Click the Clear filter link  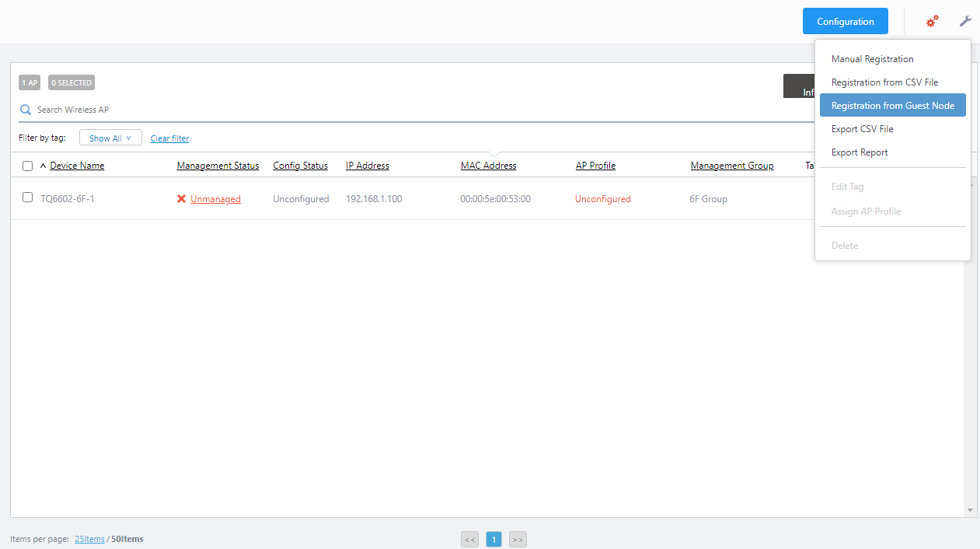pos(169,138)
